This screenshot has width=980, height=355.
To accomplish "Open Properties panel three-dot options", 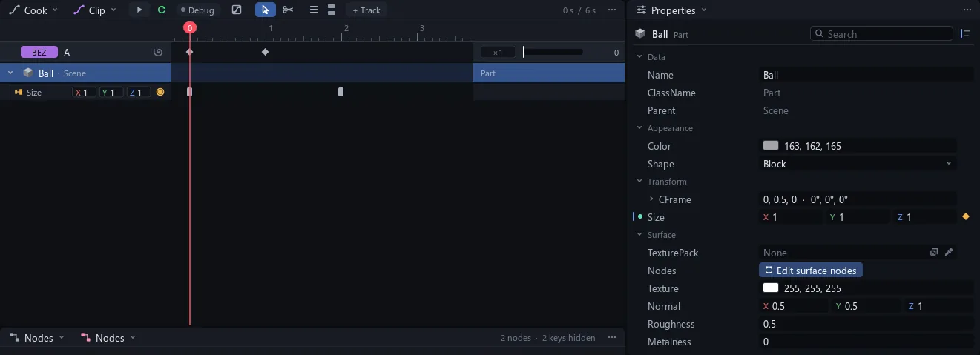I will 966,10.
